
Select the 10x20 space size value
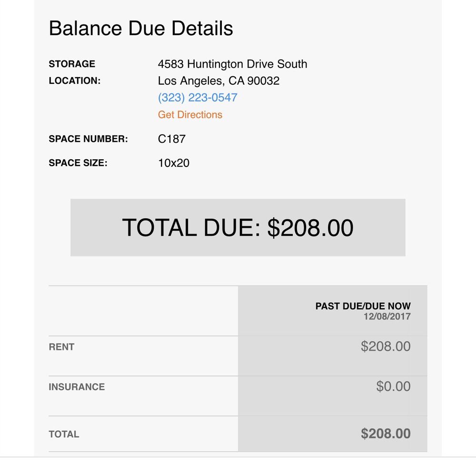point(173,163)
